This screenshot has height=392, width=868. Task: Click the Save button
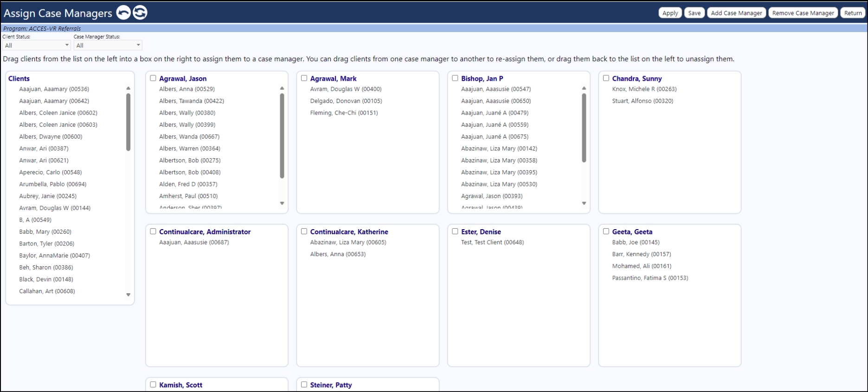694,13
